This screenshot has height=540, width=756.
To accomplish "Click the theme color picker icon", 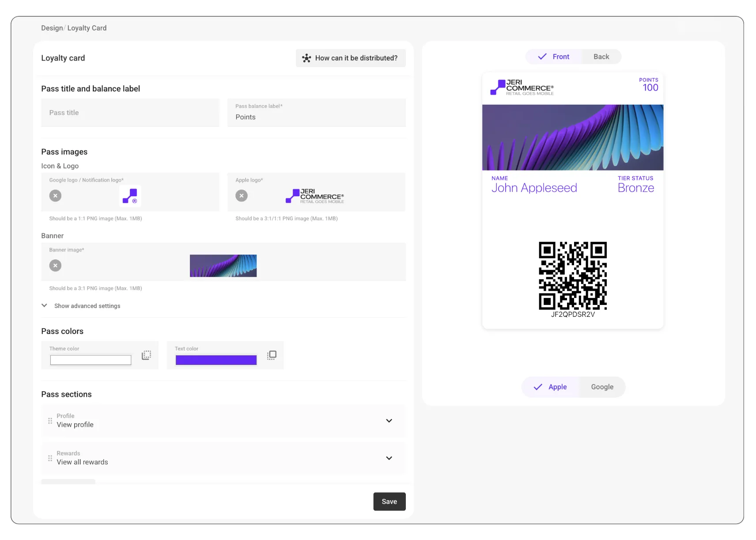I will 146,355.
